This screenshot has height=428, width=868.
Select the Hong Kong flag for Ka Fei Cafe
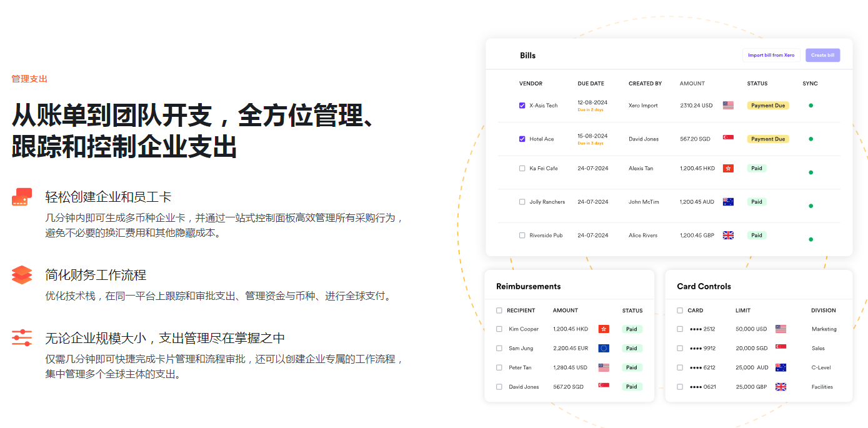(x=728, y=167)
